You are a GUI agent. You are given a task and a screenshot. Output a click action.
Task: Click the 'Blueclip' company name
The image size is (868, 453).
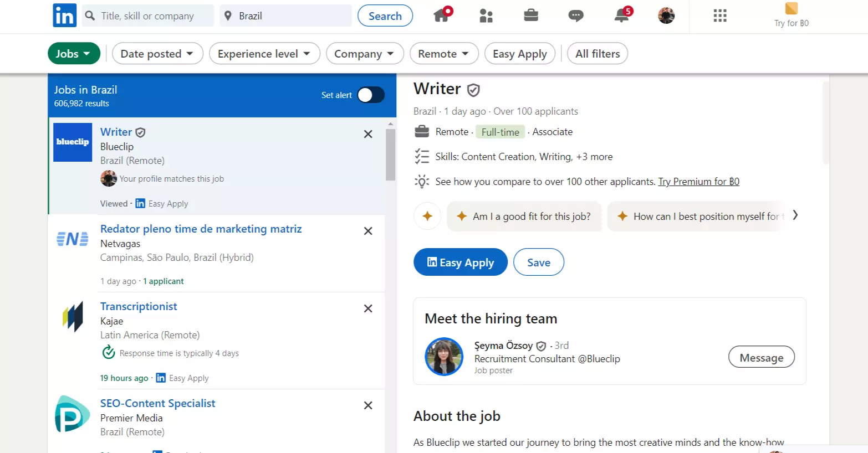pos(117,147)
